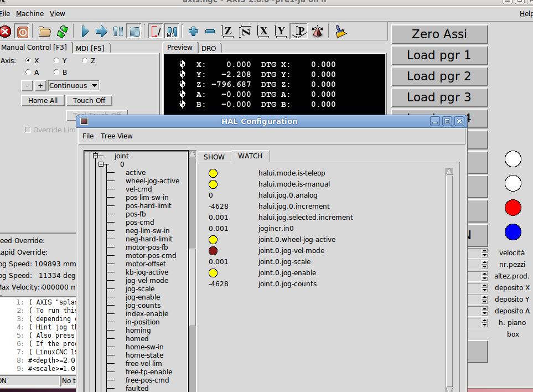
Task: Click the halui.jog.0.increment watch entry
Action: [x=294, y=207]
